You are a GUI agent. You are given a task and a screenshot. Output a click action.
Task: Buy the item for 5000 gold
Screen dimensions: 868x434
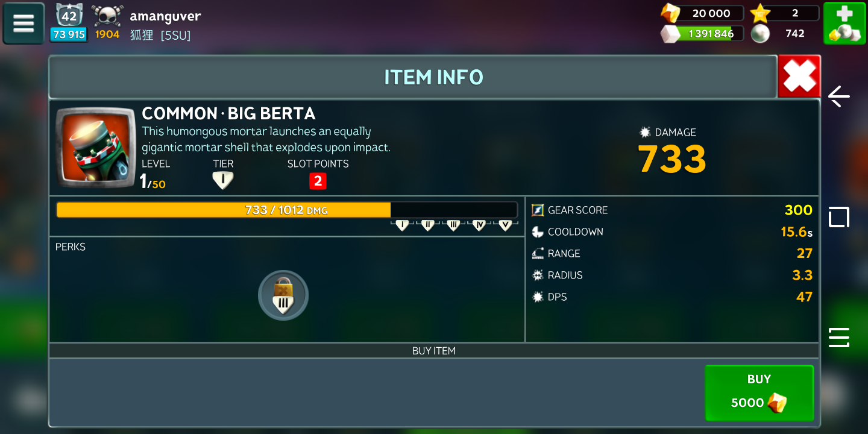pos(759,392)
